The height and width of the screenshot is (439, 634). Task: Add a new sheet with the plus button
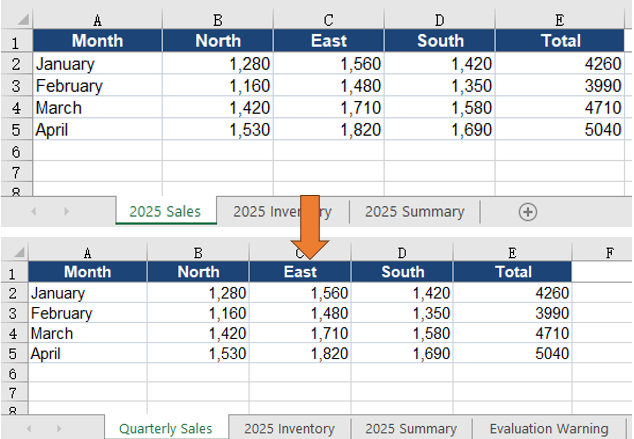[528, 212]
